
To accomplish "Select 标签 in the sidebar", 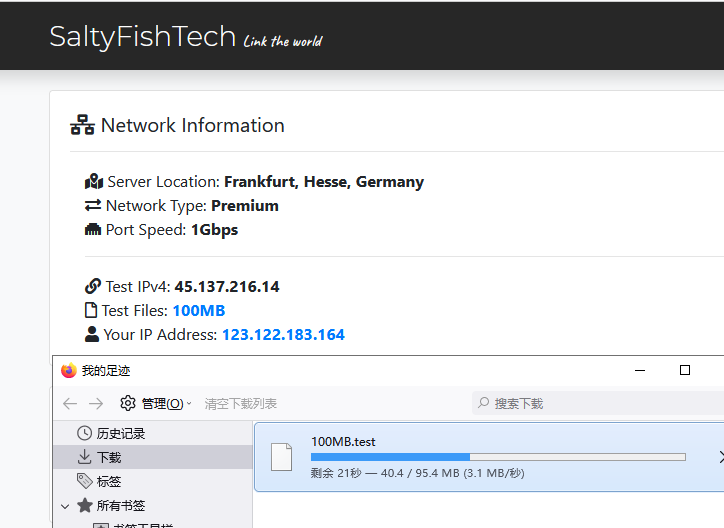I will 153,481.
